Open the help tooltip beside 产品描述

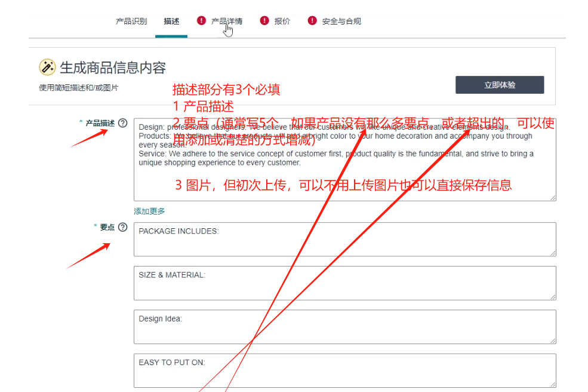123,122
